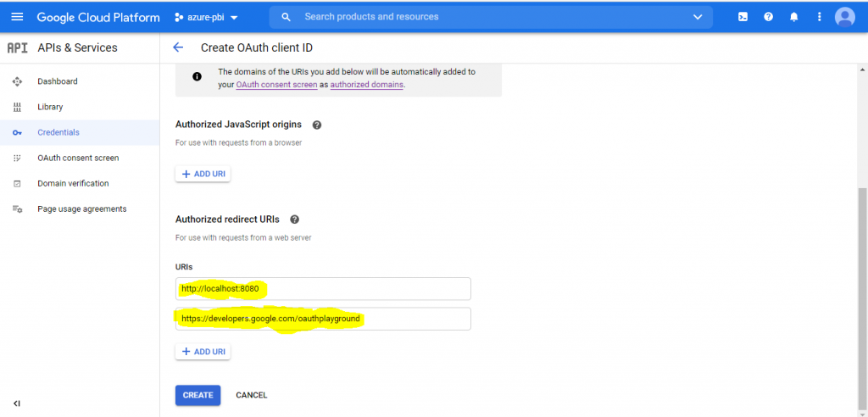Click 'For use with requests from a web server'

click(243, 238)
